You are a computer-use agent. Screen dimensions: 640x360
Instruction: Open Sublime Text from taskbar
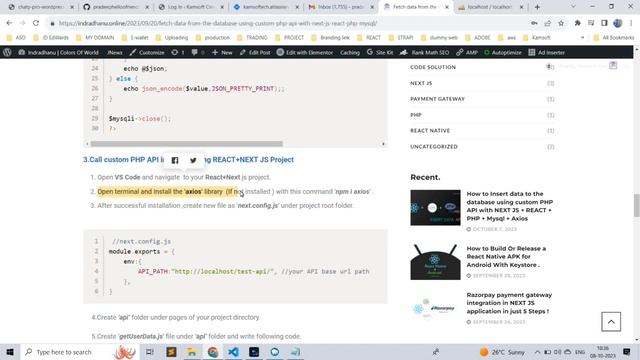[x=171, y=352]
